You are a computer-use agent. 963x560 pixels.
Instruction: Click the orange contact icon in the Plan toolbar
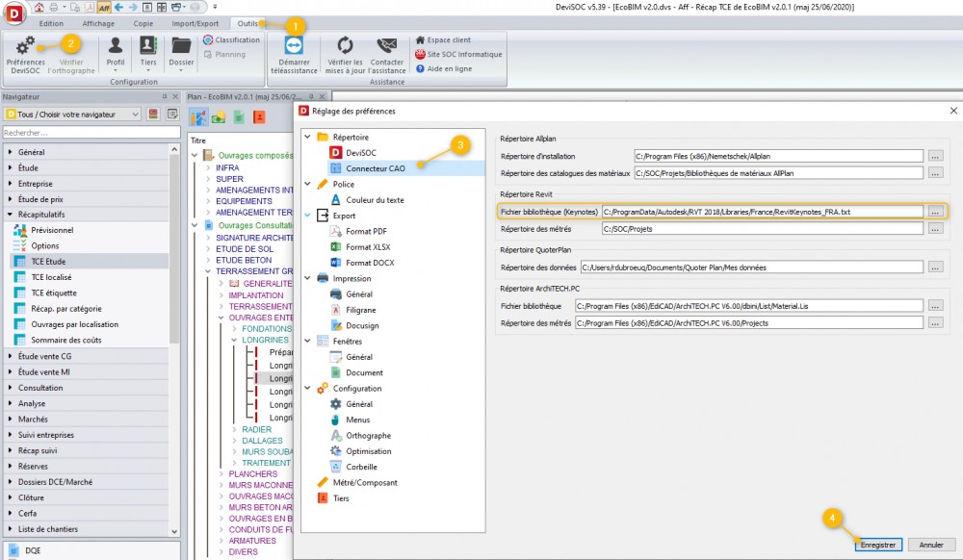(259, 116)
